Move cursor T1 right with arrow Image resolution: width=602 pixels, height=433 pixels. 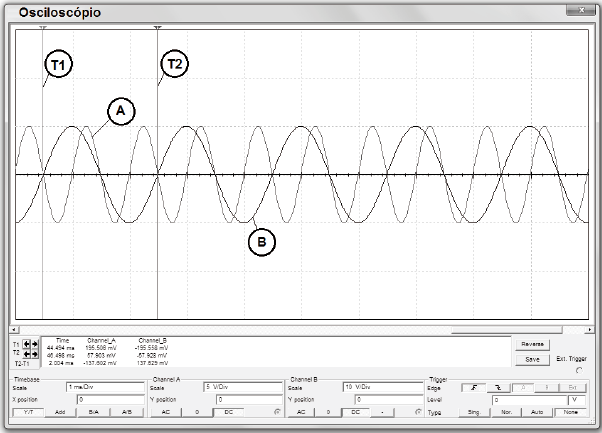click(34, 344)
